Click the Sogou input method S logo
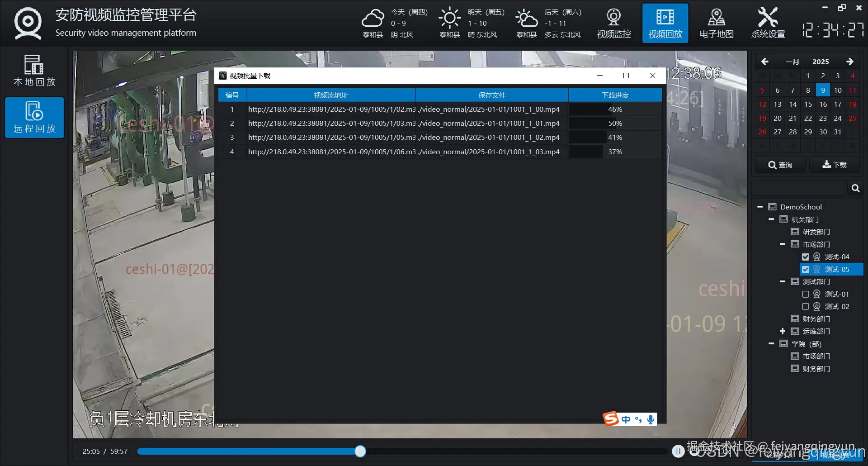Viewport: 868px width, 466px height. pos(610,419)
